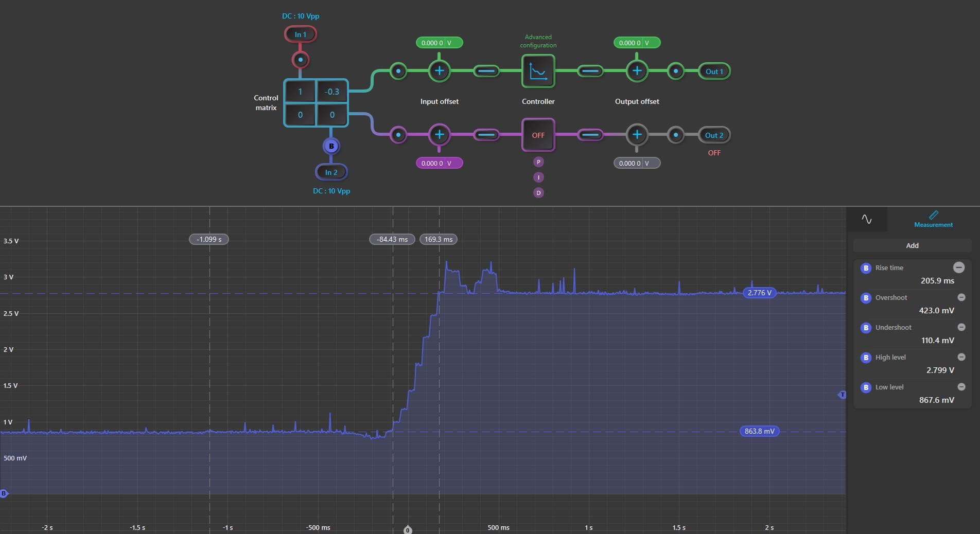Image resolution: width=980 pixels, height=534 pixels.
Task: Click the green probe point before input offset
Action: (x=398, y=71)
